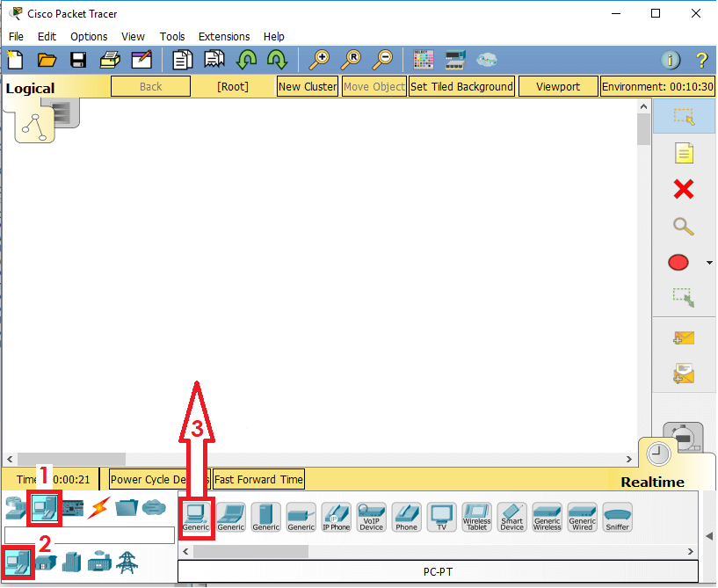
Task: Select the Connections lightning bolt icon
Action: [99, 508]
